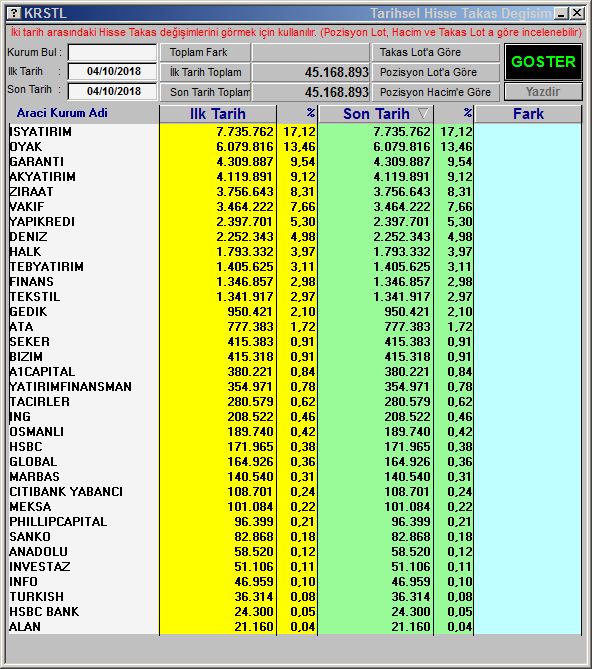Select the ZIRAAT row
Image resolution: width=592 pixels, height=669 pixels.
click(x=295, y=192)
